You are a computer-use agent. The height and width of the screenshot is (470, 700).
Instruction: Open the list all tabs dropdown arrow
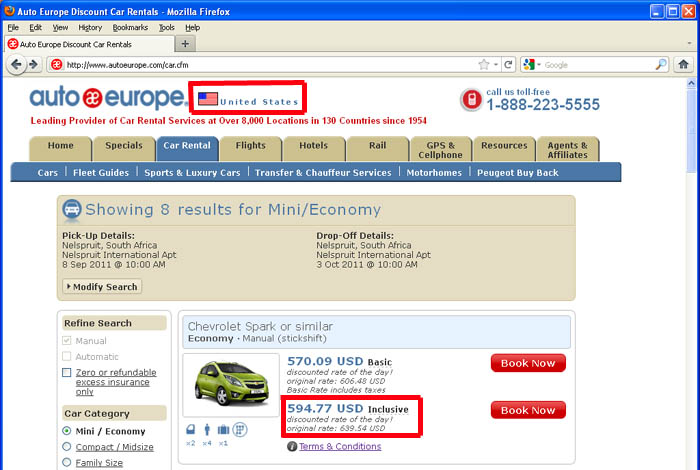(x=689, y=44)
